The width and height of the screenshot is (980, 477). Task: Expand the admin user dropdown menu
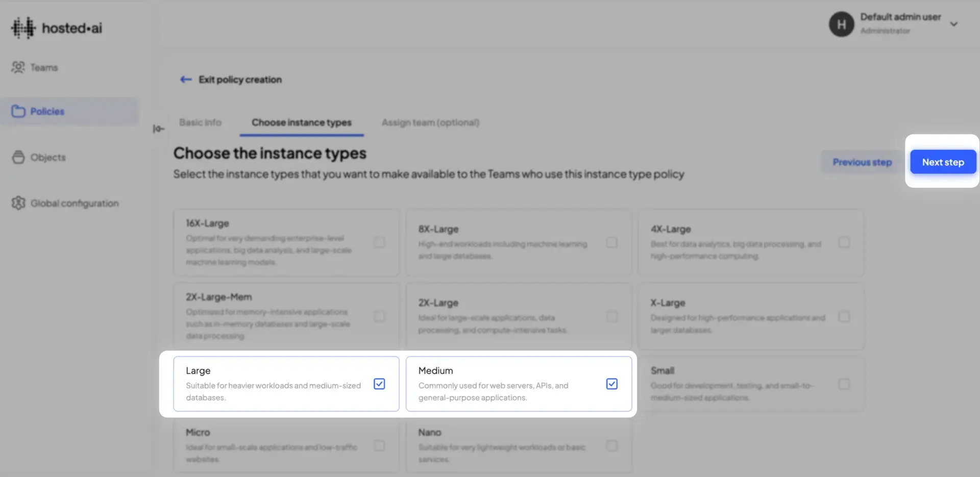[954, 24]
